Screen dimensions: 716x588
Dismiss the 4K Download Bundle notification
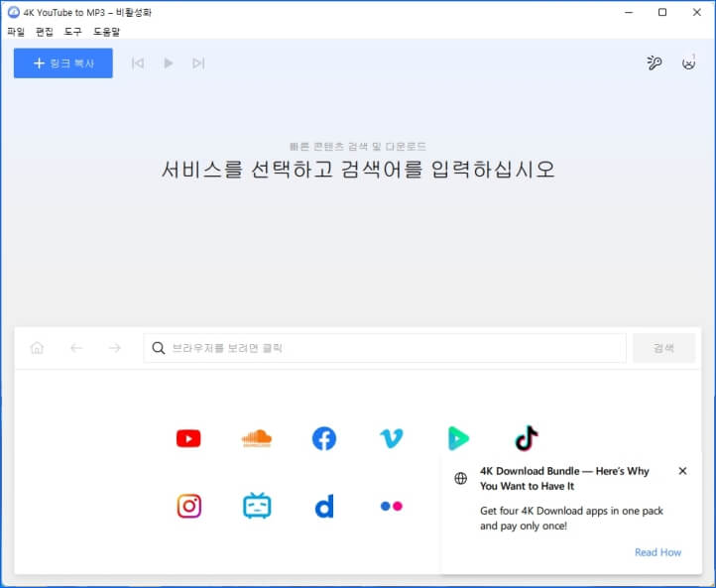[x=682, y=471]
